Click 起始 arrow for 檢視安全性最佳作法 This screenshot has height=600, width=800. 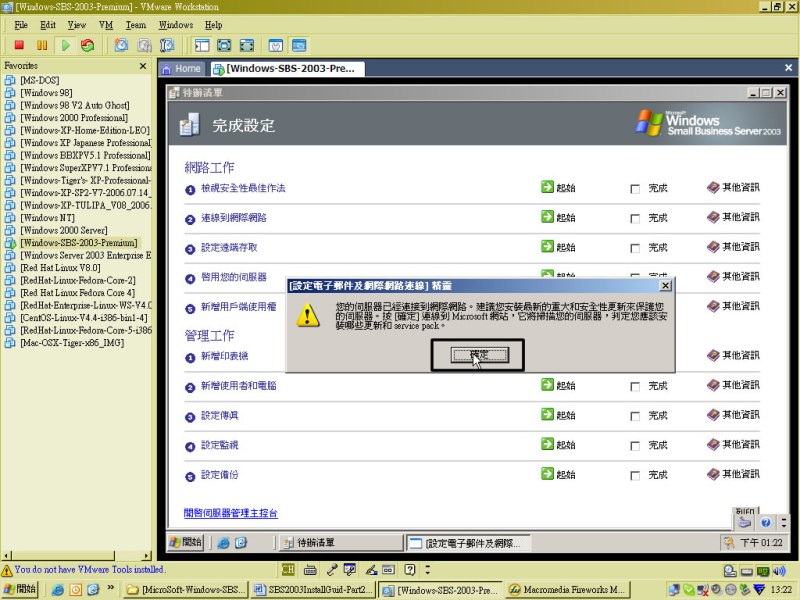tap(547, 187)
